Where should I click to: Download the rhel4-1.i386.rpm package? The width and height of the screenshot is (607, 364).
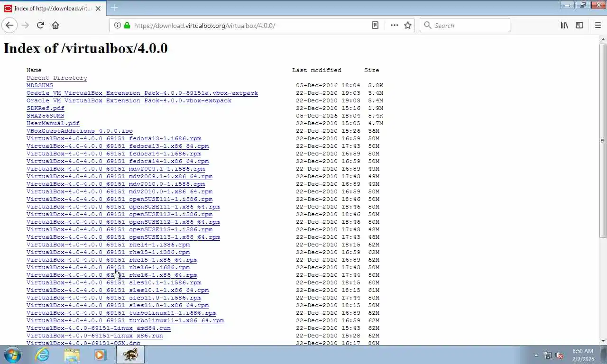pyautogui.click(x=108, y=245)
